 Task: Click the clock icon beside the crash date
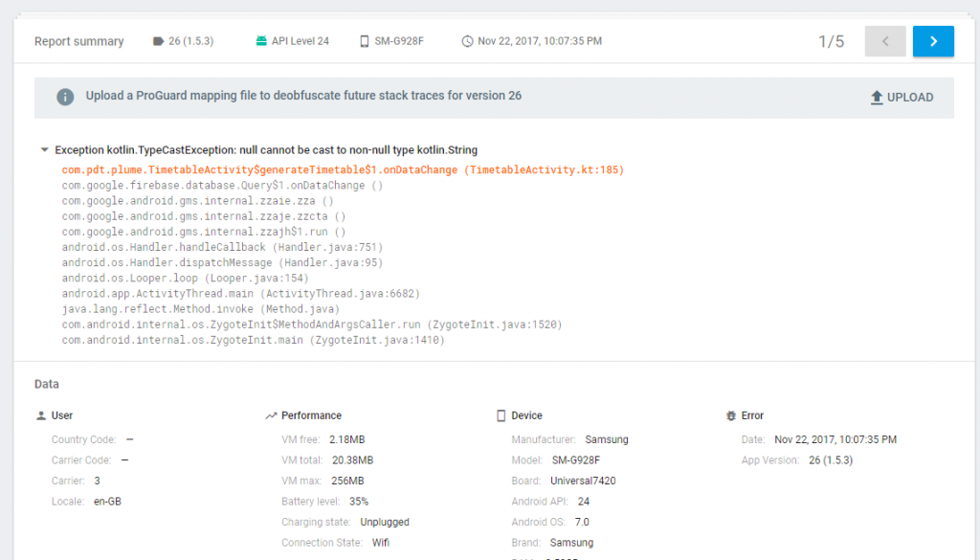click(x=467, y=40)
